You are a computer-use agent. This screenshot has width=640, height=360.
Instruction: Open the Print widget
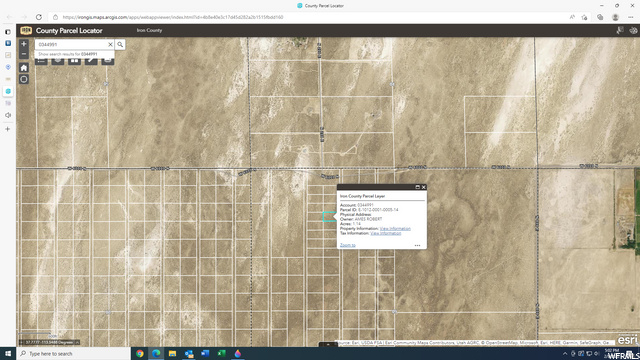(108, 61)
